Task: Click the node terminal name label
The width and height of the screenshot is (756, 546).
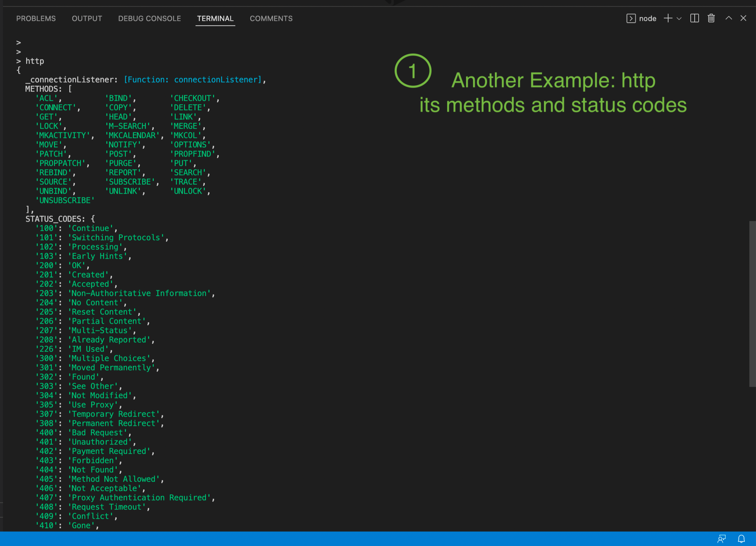Action: coord(648,19)
